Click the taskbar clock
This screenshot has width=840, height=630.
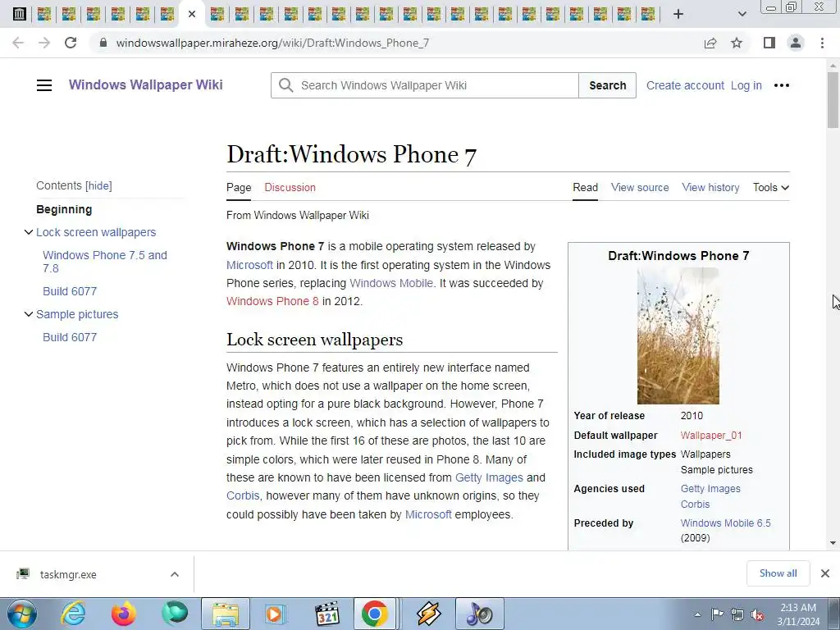pyautogui.click(x=798, y=614)
